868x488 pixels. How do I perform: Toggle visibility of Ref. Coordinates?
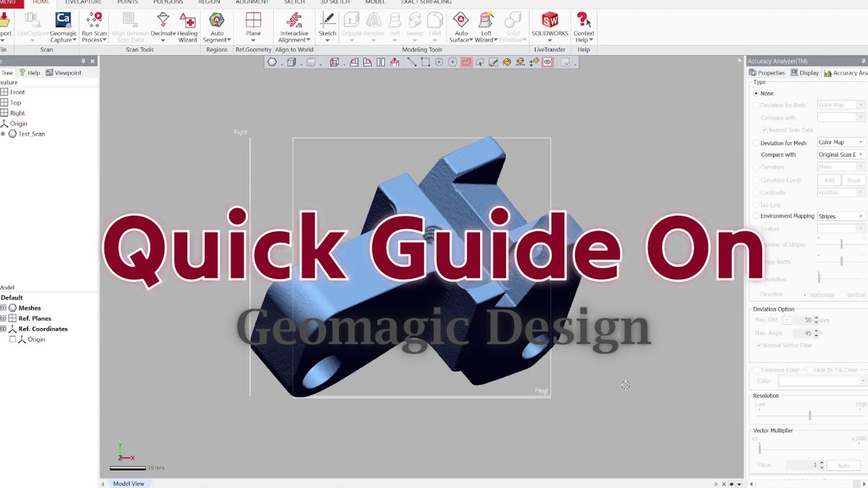pyautogui.click(x=3, y=329)
